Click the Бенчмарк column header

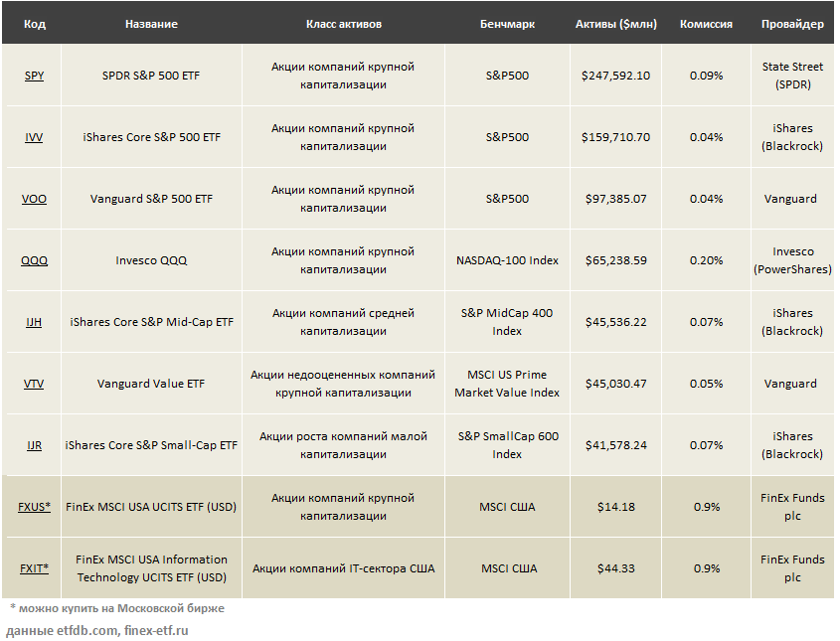click(507, 24)
